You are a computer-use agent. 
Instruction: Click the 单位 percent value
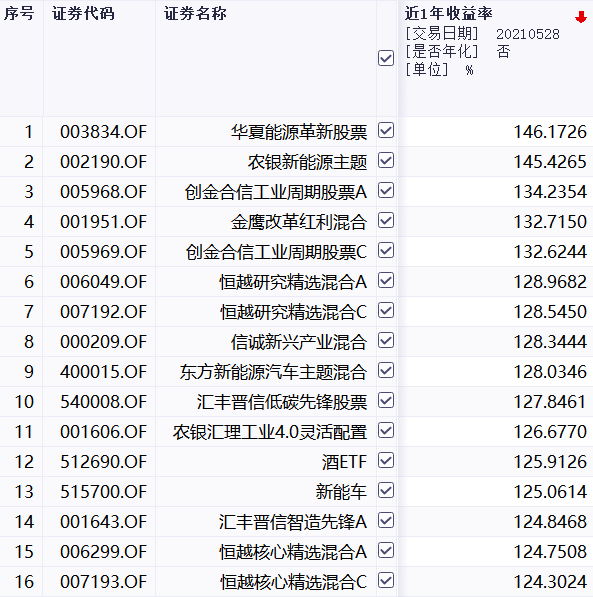tap(469, 70)
